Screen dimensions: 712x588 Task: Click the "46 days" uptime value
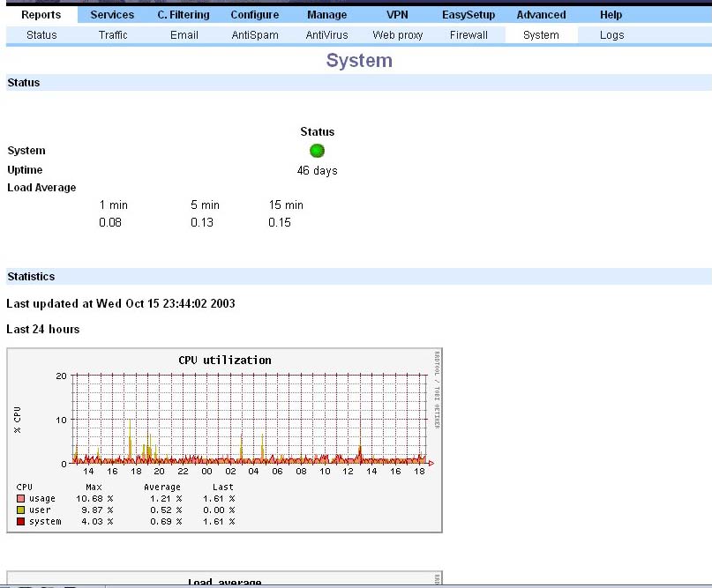coord(317,171)
